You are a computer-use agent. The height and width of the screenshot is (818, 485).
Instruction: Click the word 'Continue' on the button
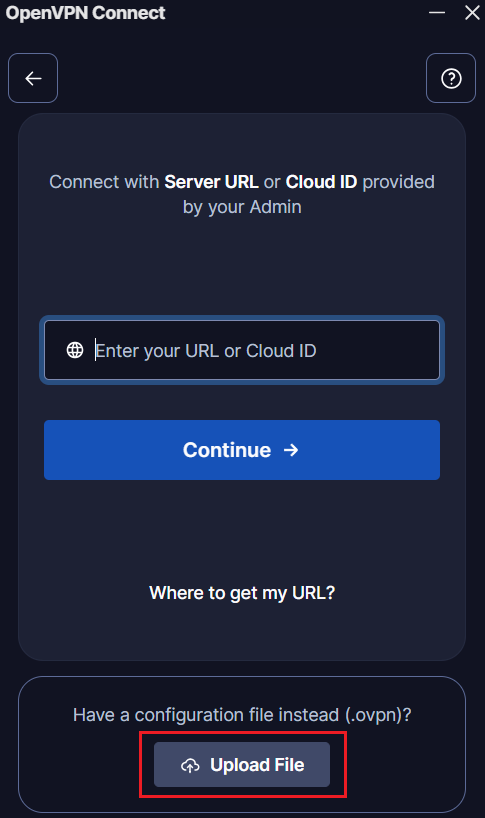[x=227, y=450]
